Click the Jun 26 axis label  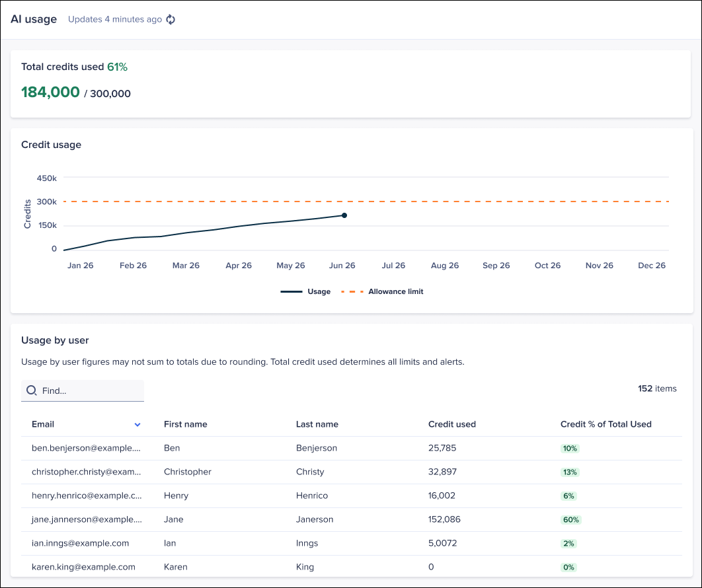[x=342, y=266]
